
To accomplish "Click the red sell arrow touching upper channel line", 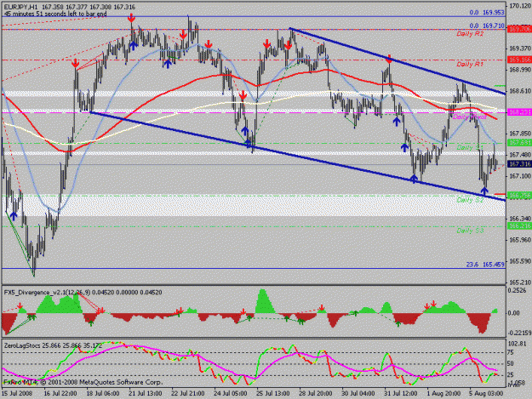I will (x=389, y=59).
